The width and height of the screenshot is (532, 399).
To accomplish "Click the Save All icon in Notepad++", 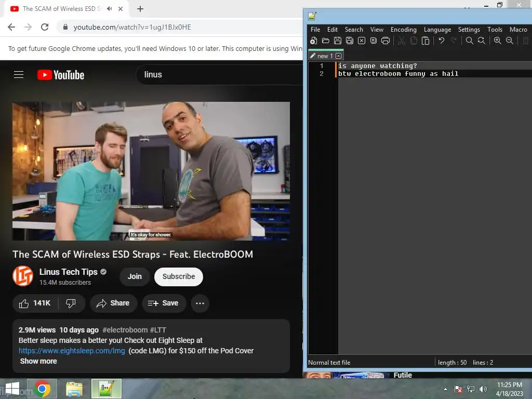I will [350, 41].
